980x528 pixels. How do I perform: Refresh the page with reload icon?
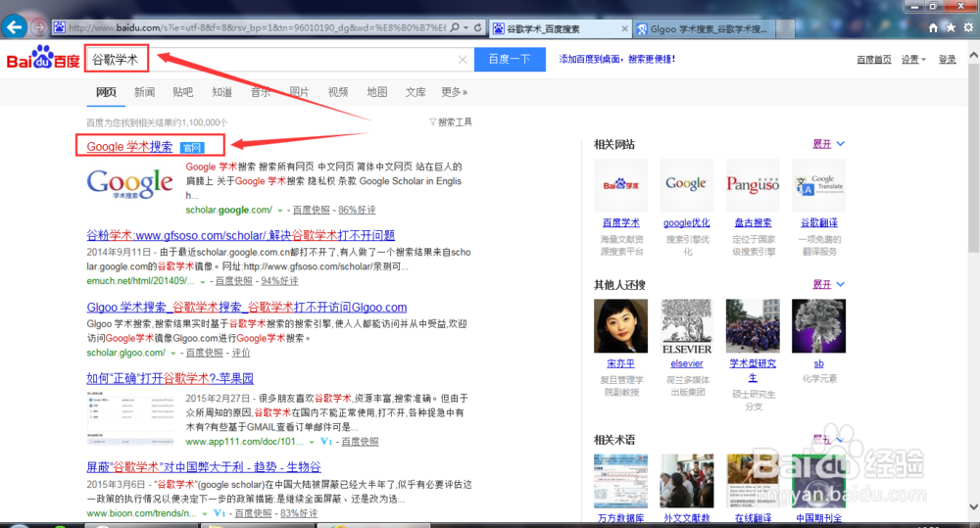(x=477, y=27)
